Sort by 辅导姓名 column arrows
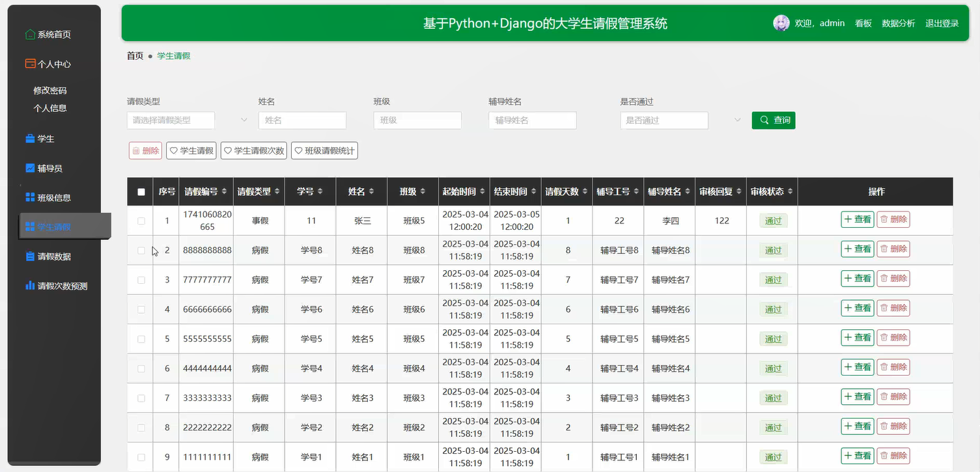Image resolution: width=980 pixels, height=472 pixels. [688, 191]
